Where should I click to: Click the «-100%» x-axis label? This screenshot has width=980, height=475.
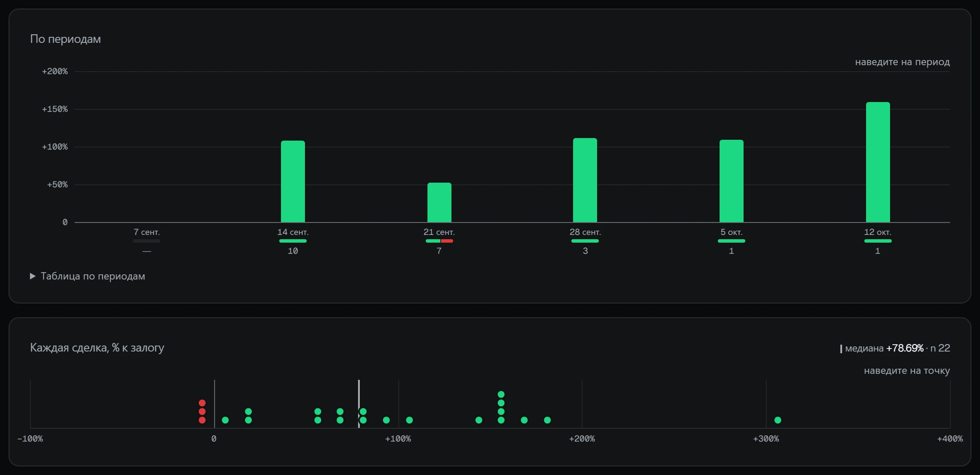pyautogui.click(x=30, y=439)
